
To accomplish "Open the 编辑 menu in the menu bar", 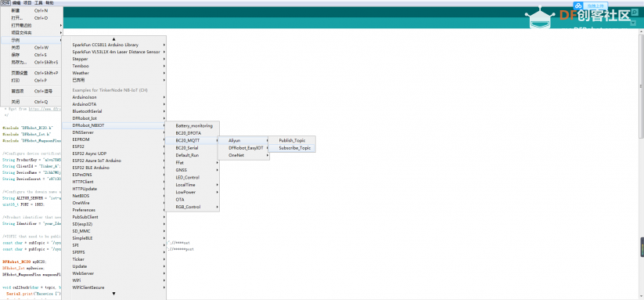I will pos(16,2).
